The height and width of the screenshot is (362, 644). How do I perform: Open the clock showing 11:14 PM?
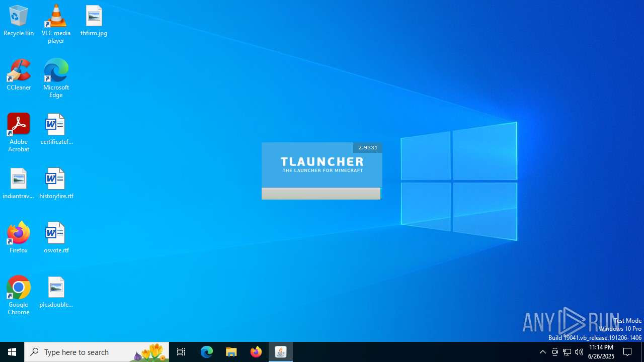(x=601, y=352)
